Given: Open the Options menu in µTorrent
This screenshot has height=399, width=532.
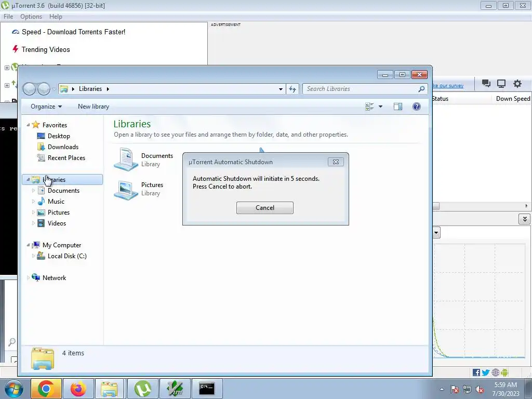Looking at the screenshot, I should point(31,17).
